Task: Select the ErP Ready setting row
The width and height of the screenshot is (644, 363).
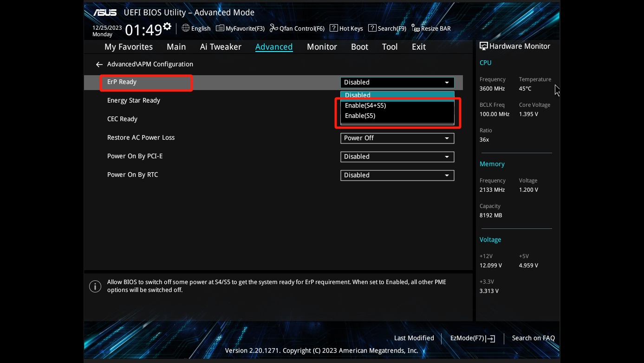Action: point(273,82)
